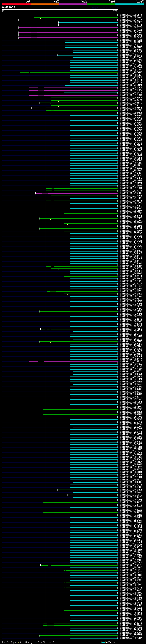The height and width of the screenshot is (644, 146).
Task: Select the UniRef100_P15195 label
Action: [131, 311]
